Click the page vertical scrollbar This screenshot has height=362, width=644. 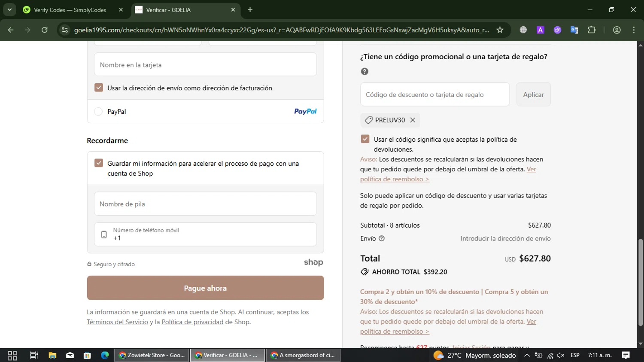(x=641, y=283)
